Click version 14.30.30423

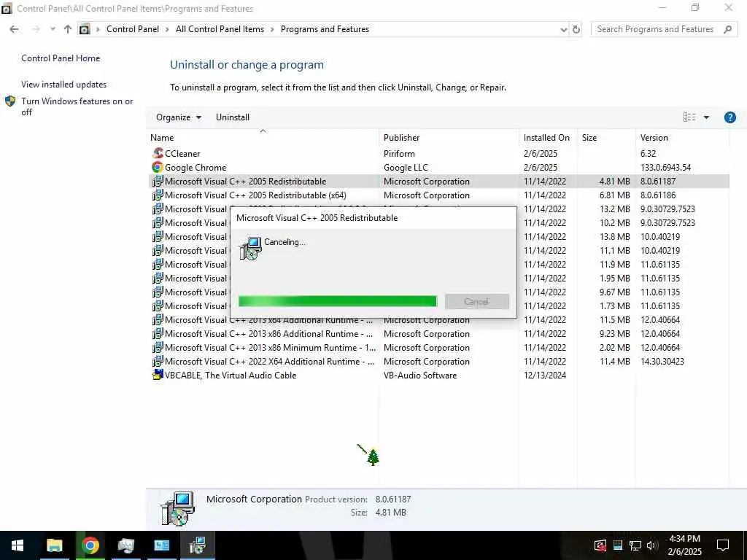click(662, 361)
